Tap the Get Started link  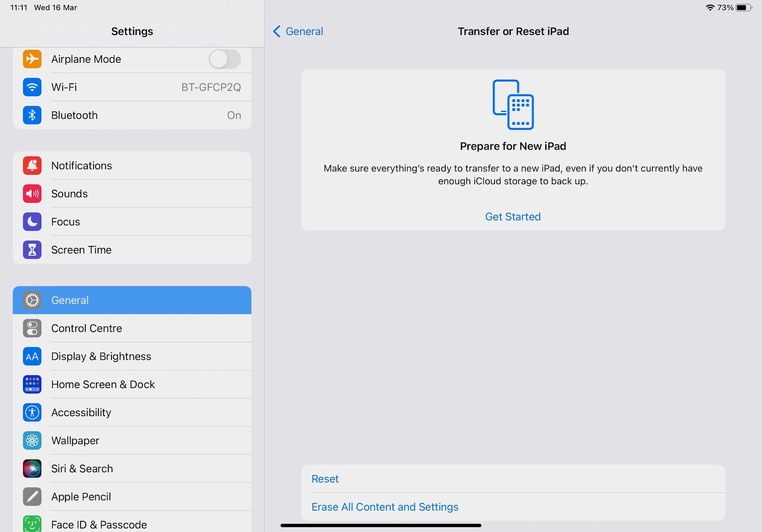click(513, 217)
